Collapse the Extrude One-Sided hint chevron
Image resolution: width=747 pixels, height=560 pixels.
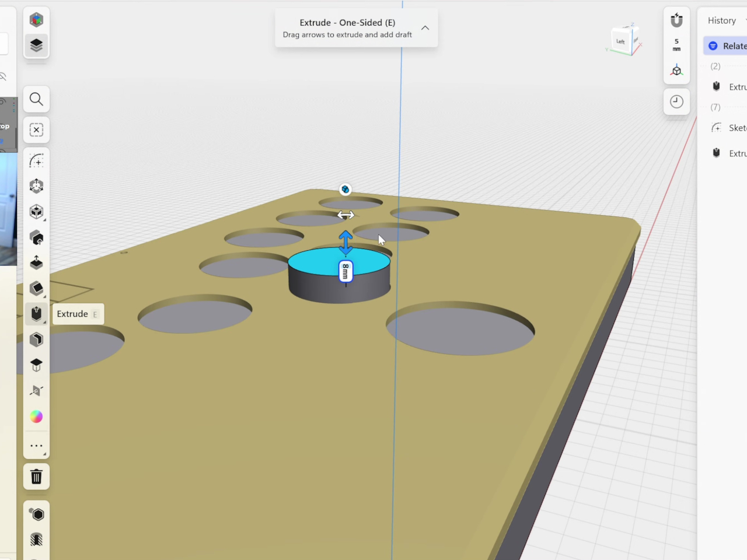point(425,28)
